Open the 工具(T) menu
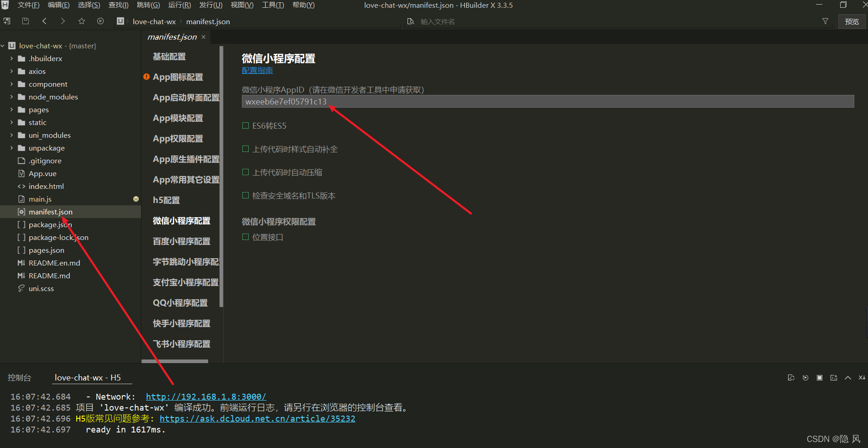Screen dimensions: 868x448 (x=273, y=5)
